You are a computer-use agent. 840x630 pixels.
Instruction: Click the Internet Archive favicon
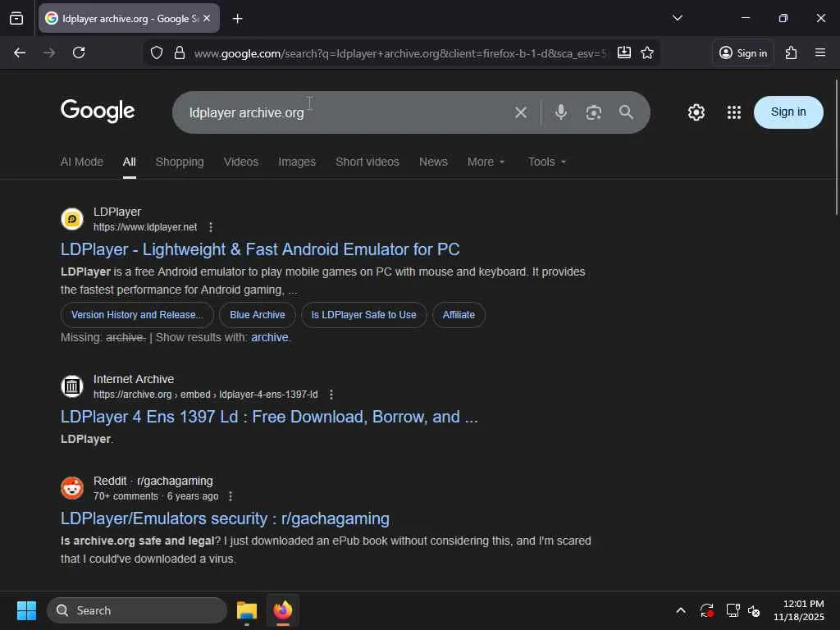[72, 386]
